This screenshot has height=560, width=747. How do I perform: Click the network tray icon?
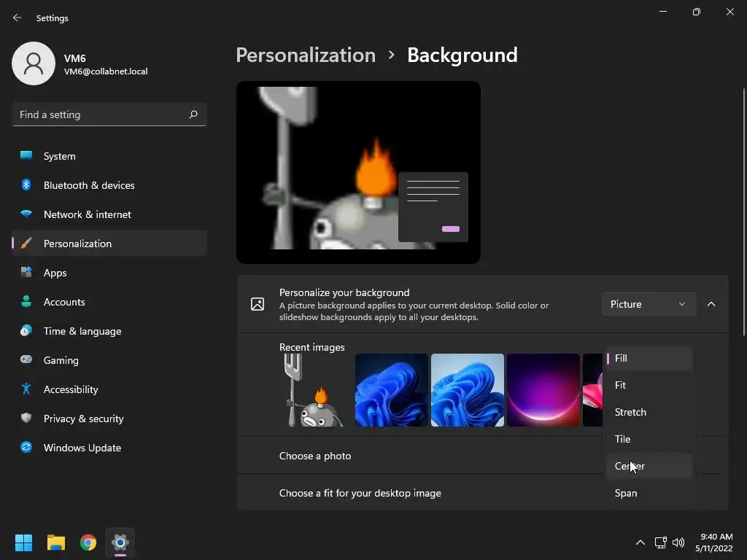660,542
